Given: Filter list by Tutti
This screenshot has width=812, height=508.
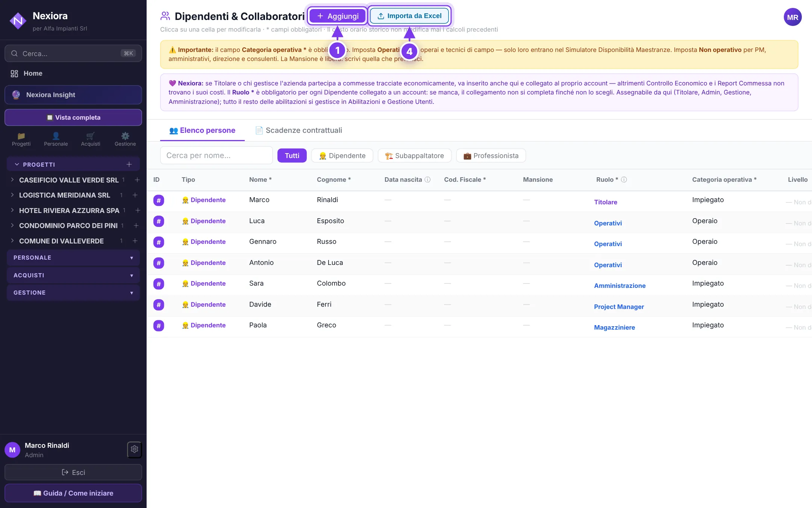Looking at the screenshot, I should pyautogui.click(x=292, y=156).
